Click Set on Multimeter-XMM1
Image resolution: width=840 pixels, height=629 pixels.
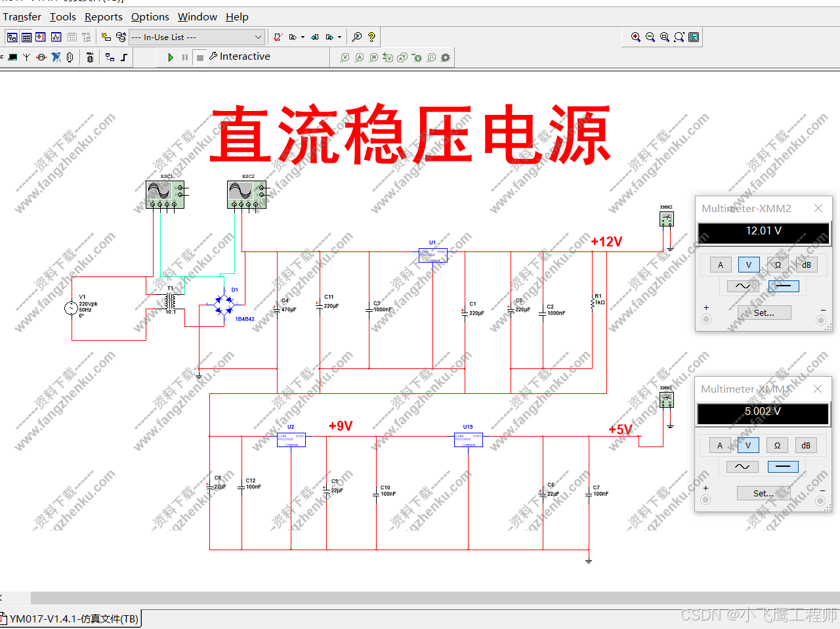pyautogui.click(x=763, y=492)
